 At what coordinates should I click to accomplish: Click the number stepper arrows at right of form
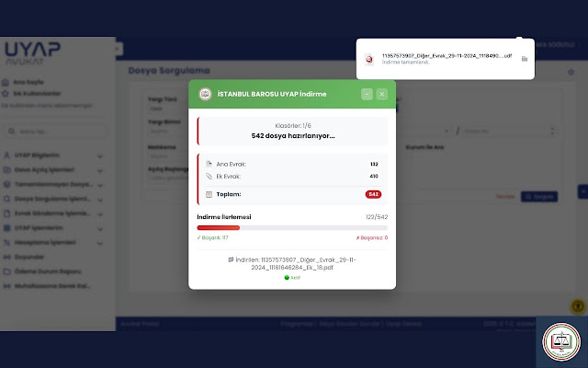point(552,131)
